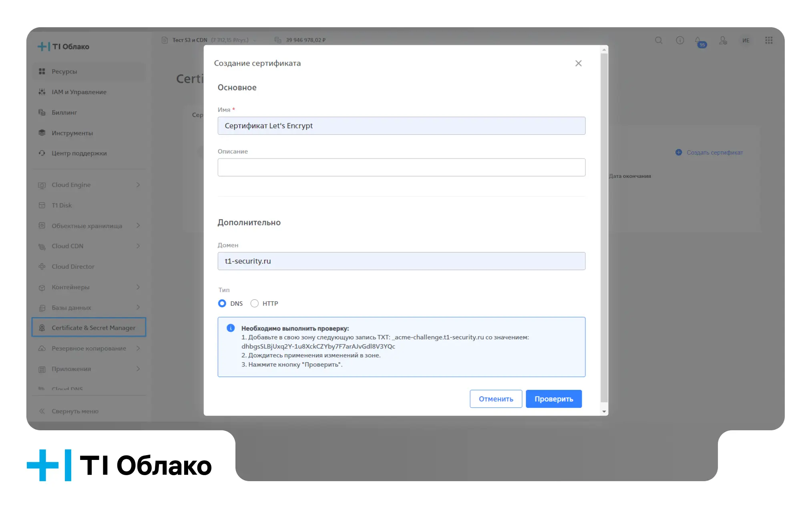Viewport: 812px width, 508px height.
Task: Click the Объектные хранилища icon
Action: [x=42, y=226]
